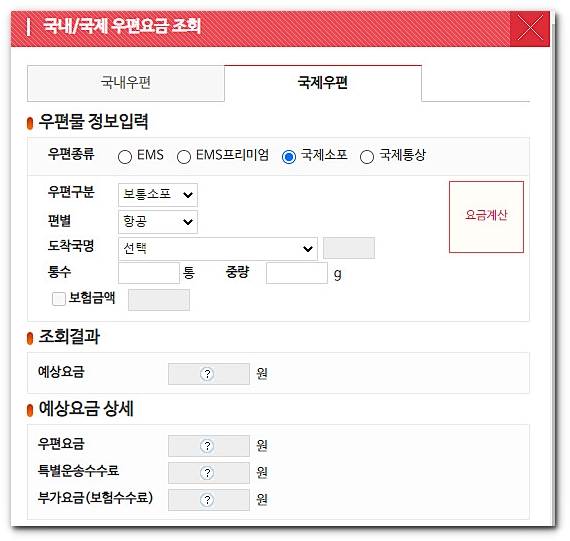Click the 통수 quantity input field
This screenshot has width=570, height=541.
[x=149, y=273]
